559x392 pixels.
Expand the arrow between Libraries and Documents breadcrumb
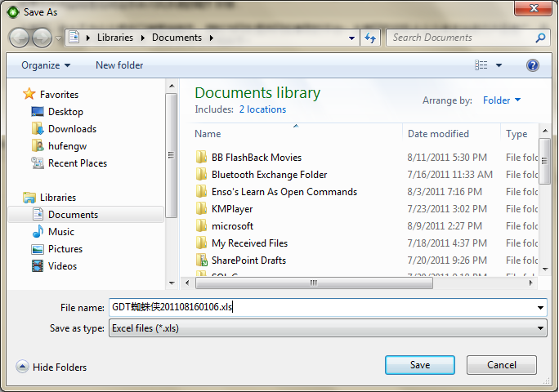tap(142, 38)
